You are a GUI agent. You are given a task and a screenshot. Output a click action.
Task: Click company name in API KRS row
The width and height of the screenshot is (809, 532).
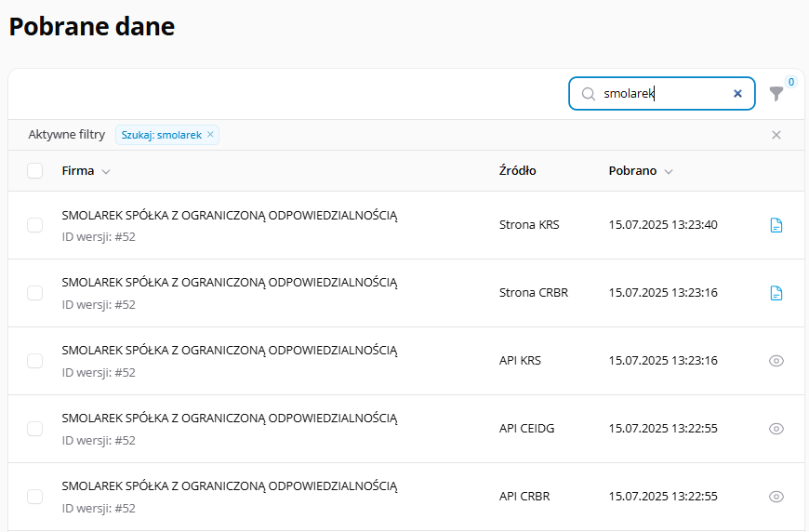(x=230, y=351)
